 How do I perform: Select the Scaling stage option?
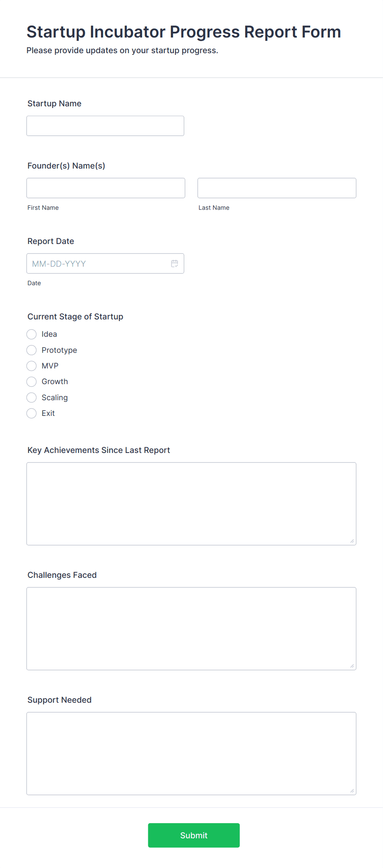(32, 398)
